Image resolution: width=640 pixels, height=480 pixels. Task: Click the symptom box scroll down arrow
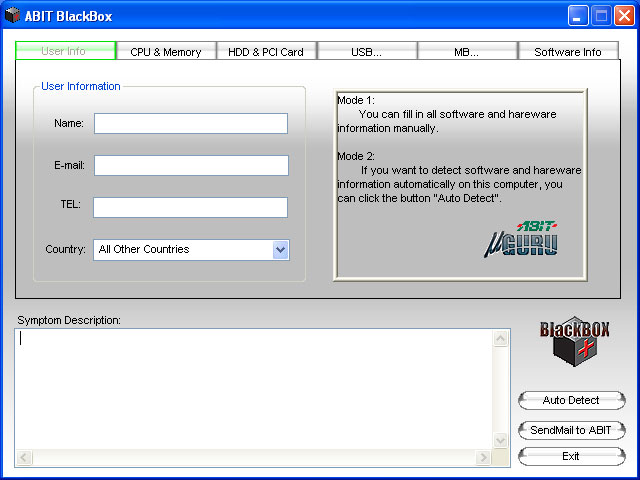coord(501,440)
